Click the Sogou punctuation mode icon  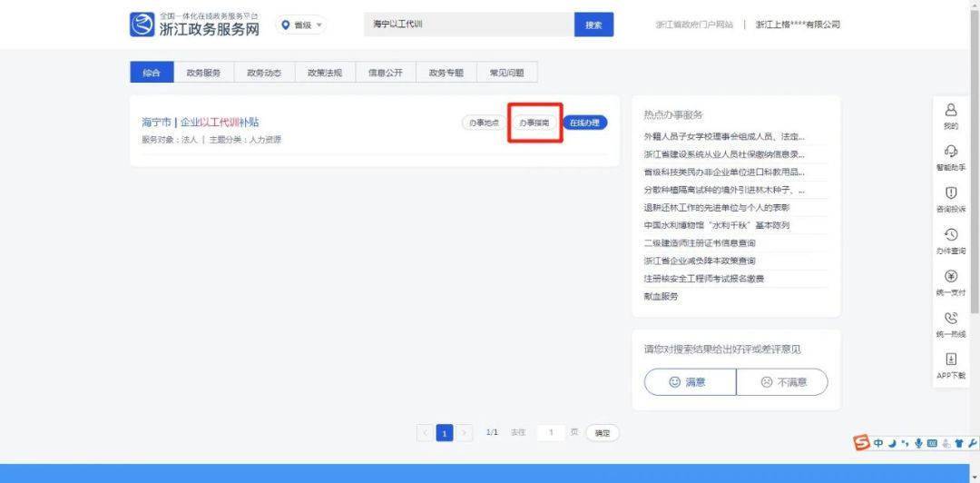pyautogui.click(x=905, y=443)
